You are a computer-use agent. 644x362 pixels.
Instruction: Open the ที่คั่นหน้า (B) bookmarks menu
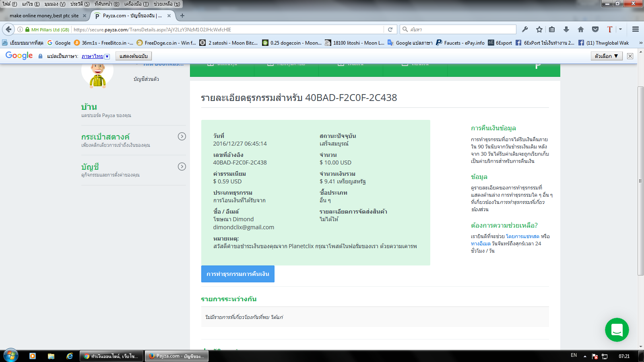click(107, 4)
